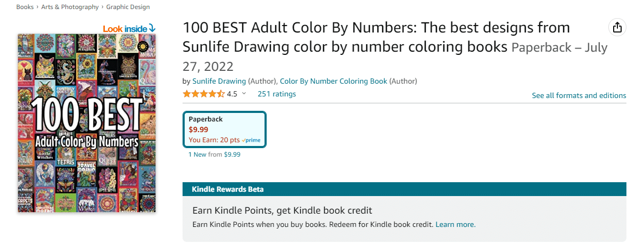Click the Kindle Rewards Beta header
The width and height of the screenshot is (644, 244).
coord(404,189)
